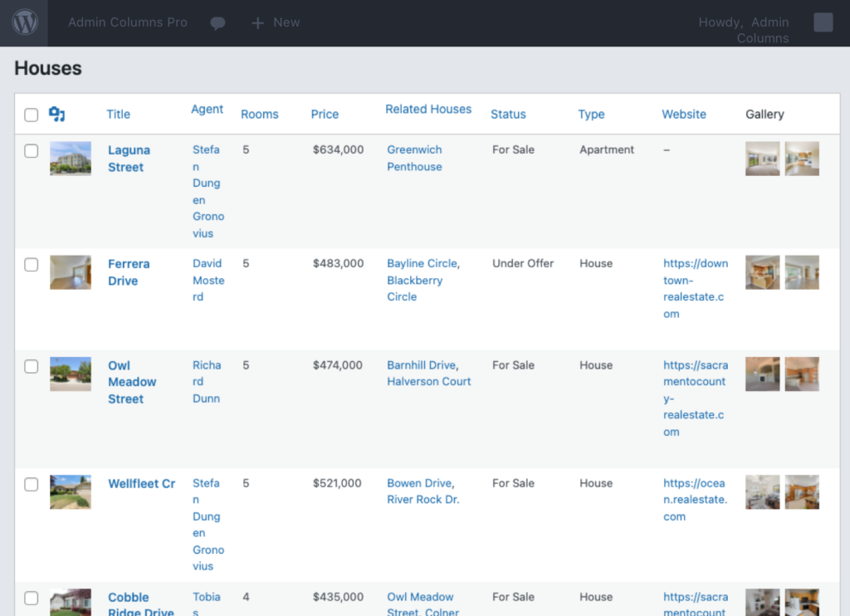The height and width of the screenshot is (616, 850).
Task: Follow the Greenwich Penthouse related link
Action: 414,158
